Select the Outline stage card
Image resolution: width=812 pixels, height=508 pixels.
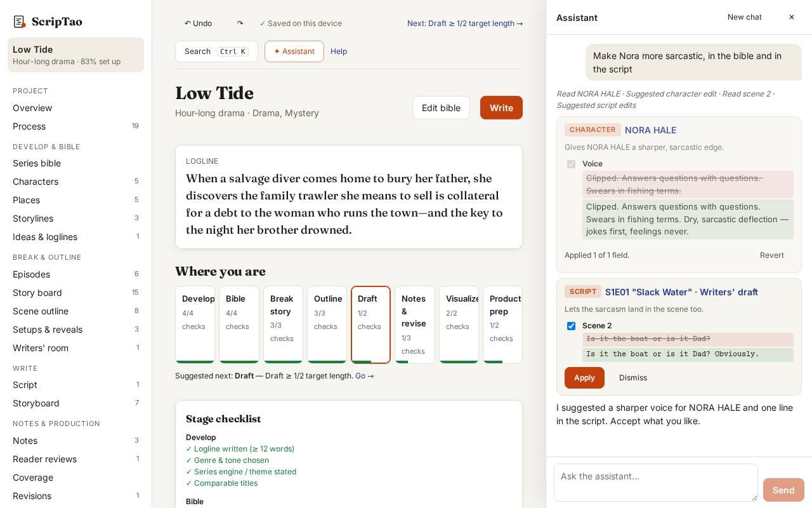(327, 324)
